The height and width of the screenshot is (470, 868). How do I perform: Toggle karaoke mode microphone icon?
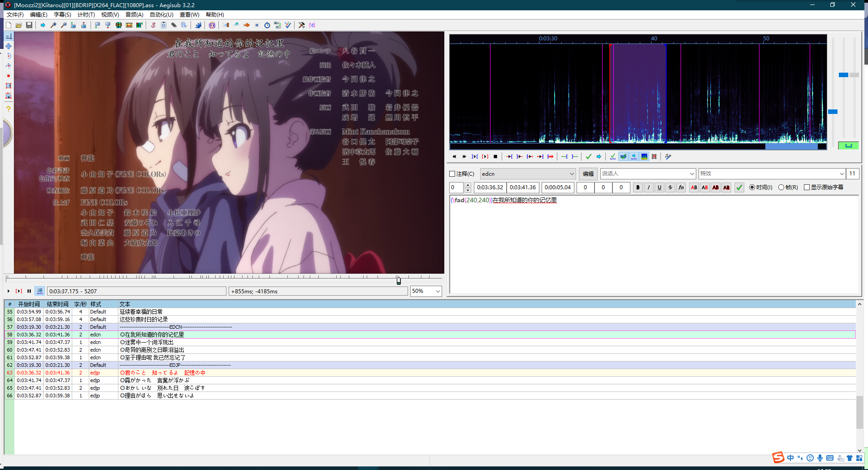coord(668,157)
